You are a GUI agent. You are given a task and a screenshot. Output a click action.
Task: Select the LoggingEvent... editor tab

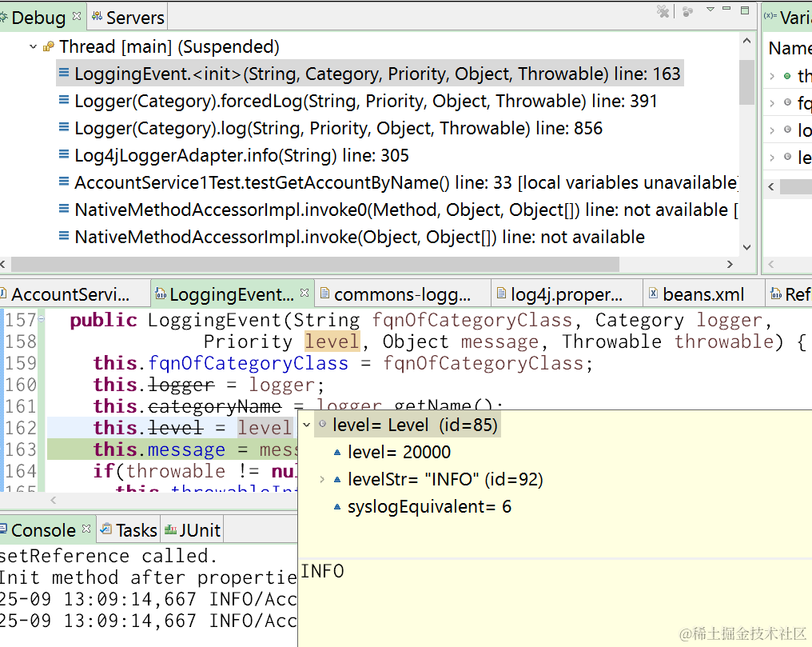pos(231,294)
